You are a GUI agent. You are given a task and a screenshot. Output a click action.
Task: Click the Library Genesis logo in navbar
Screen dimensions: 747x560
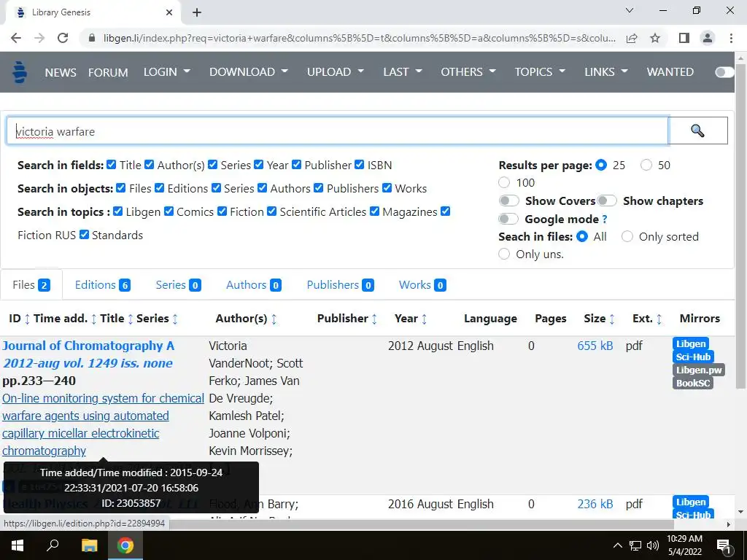20,72
